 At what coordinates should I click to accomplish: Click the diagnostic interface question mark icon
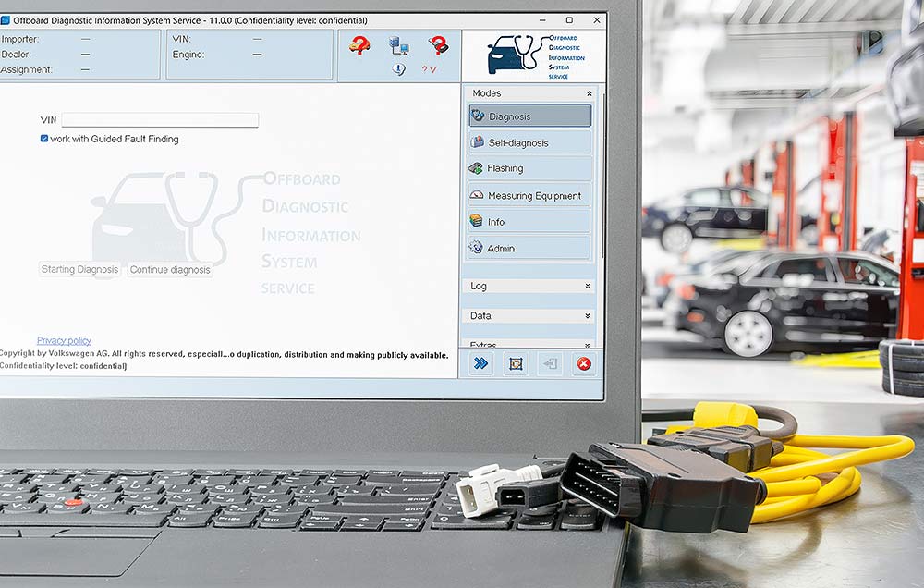tap(438, 44)
